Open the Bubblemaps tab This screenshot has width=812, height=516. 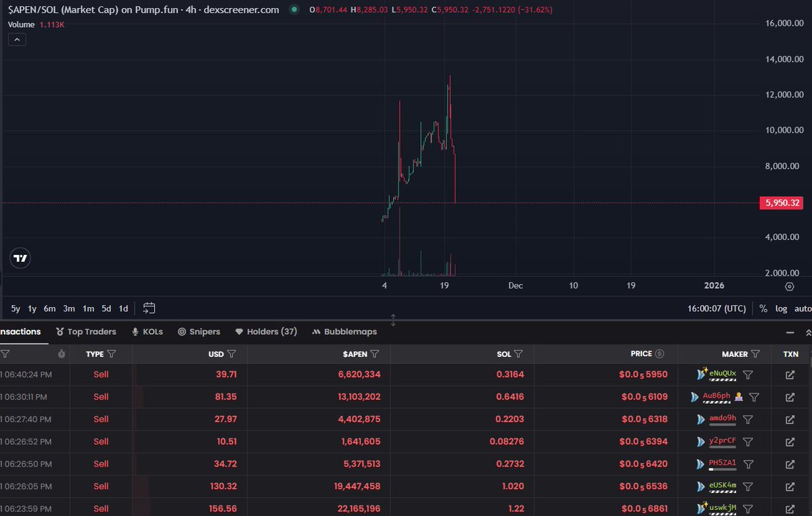tap(345, 332)
